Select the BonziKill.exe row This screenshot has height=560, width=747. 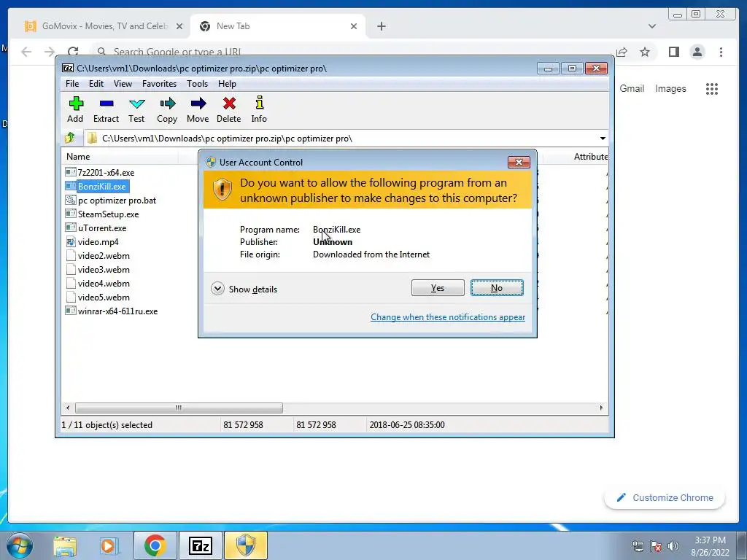97,186
